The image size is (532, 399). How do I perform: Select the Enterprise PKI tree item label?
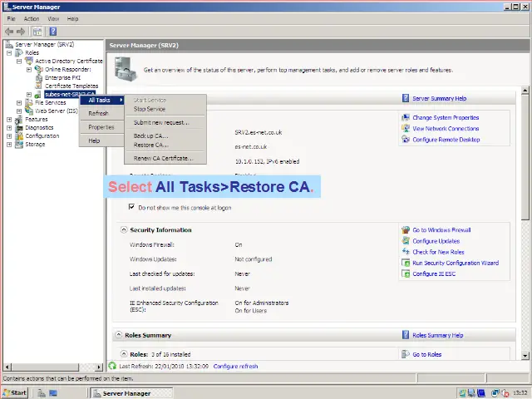point(62,77)
